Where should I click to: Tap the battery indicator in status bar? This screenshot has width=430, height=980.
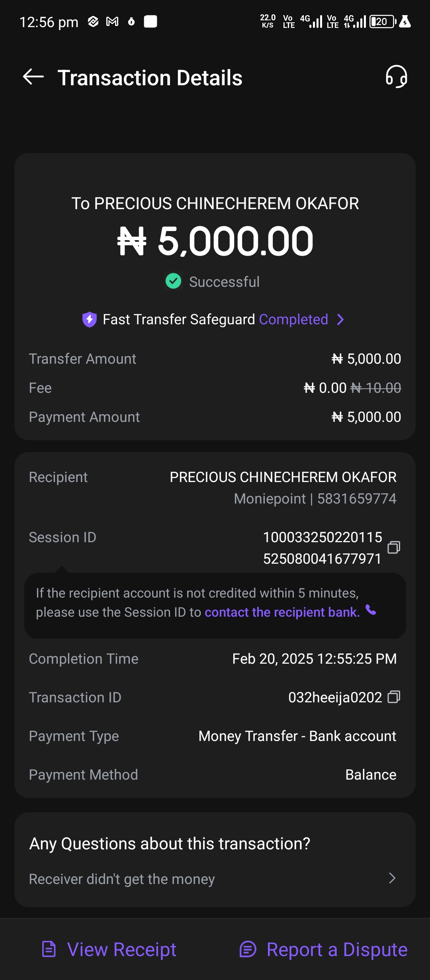382,22
